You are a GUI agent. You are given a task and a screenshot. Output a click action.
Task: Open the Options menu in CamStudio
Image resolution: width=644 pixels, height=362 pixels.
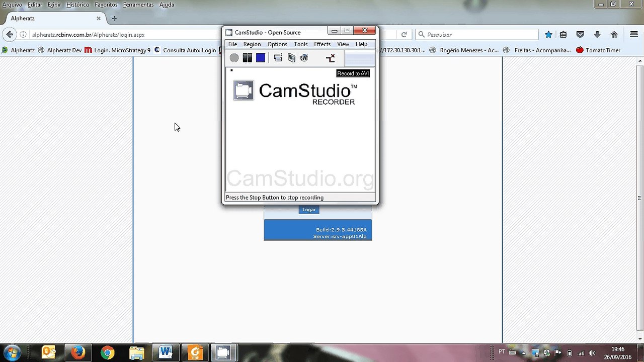277,44
